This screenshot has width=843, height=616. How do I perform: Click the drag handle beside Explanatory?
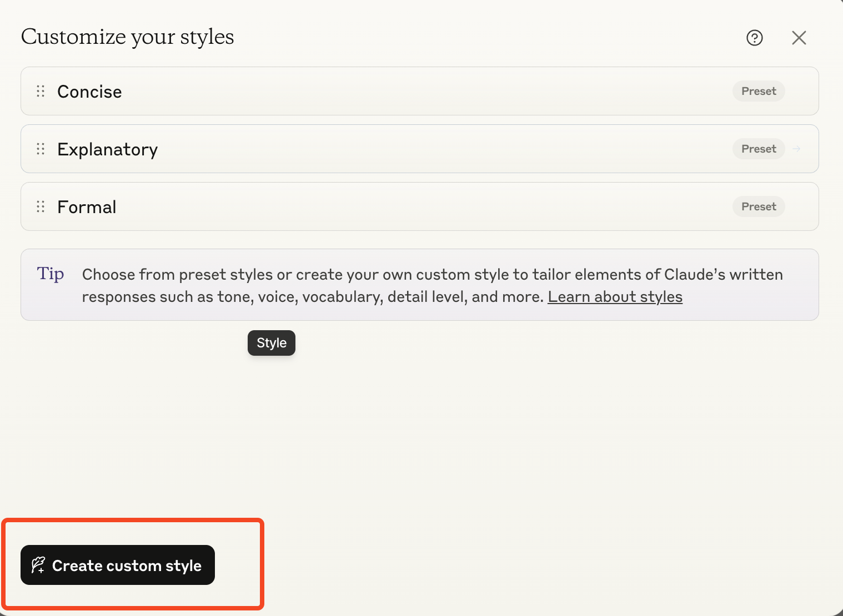tap(39, 149)
